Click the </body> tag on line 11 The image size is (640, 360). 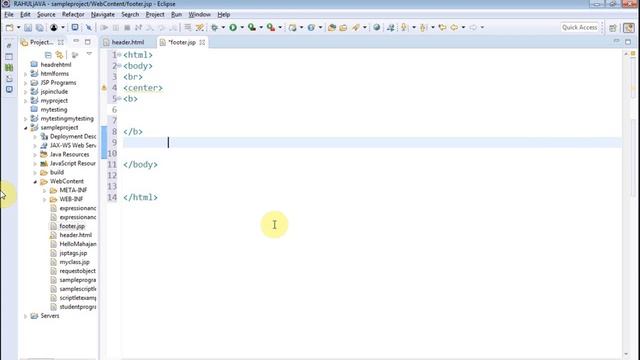[140, 164]
